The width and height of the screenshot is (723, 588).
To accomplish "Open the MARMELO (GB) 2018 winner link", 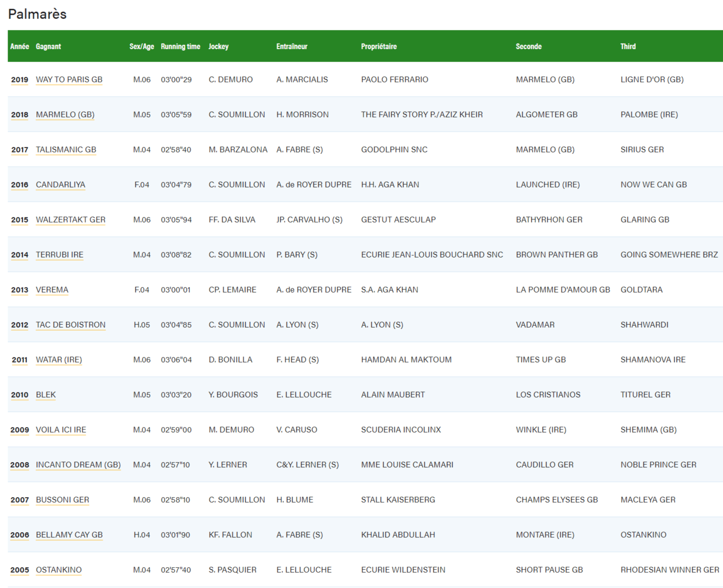I will click(65, 114).
